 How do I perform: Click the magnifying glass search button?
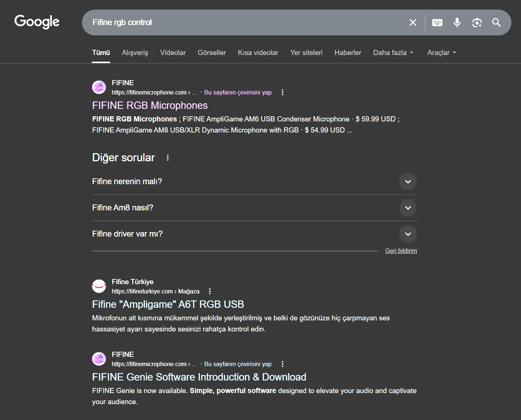tap(497, 23)
